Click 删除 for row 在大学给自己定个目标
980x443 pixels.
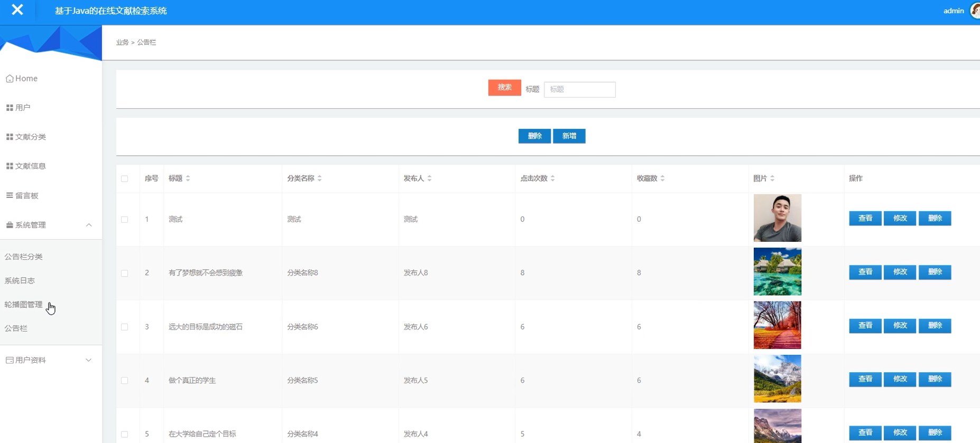pyautogui.click(x=935, y=433)
